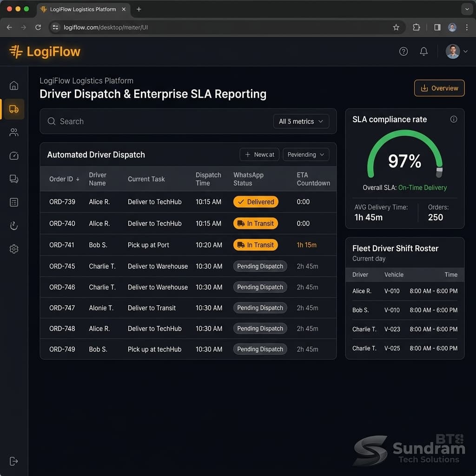Screen dimensions: 476x476
Task: Click the Newcat add button
Action: (x=259, y=154)
